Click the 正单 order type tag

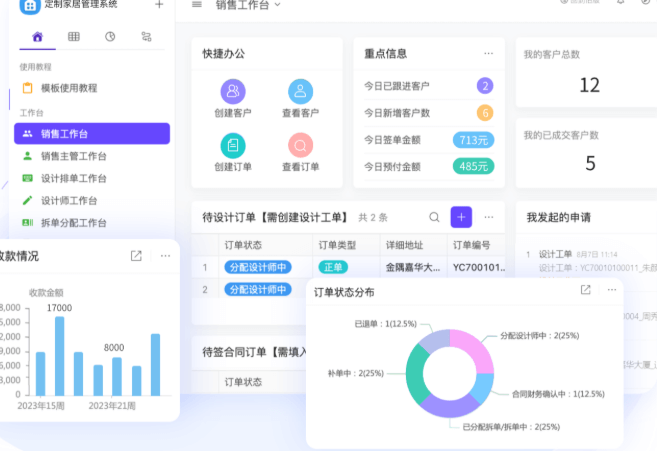tap(333, 267)
